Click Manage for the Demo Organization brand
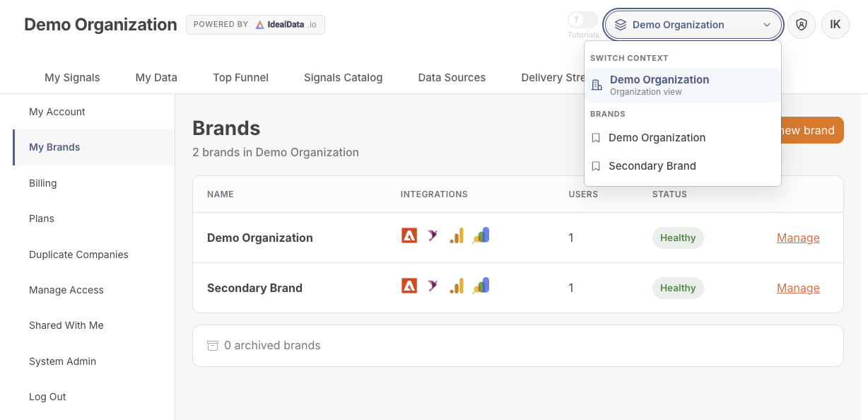 [x=798, y=238]
